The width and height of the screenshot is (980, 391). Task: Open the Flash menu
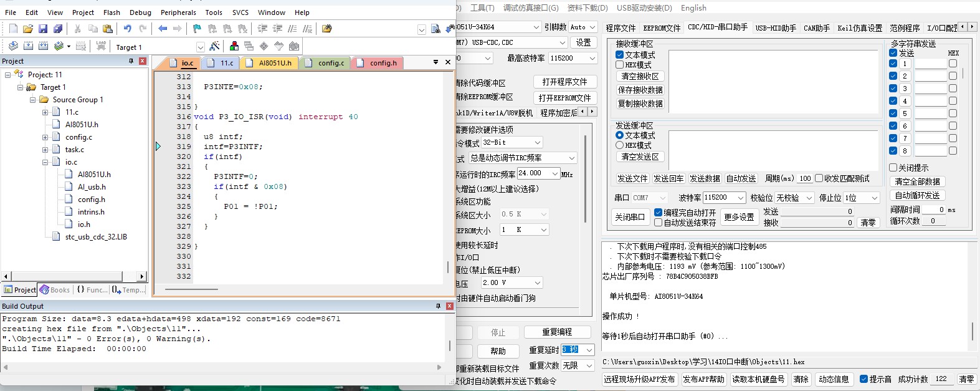(112, 12)
